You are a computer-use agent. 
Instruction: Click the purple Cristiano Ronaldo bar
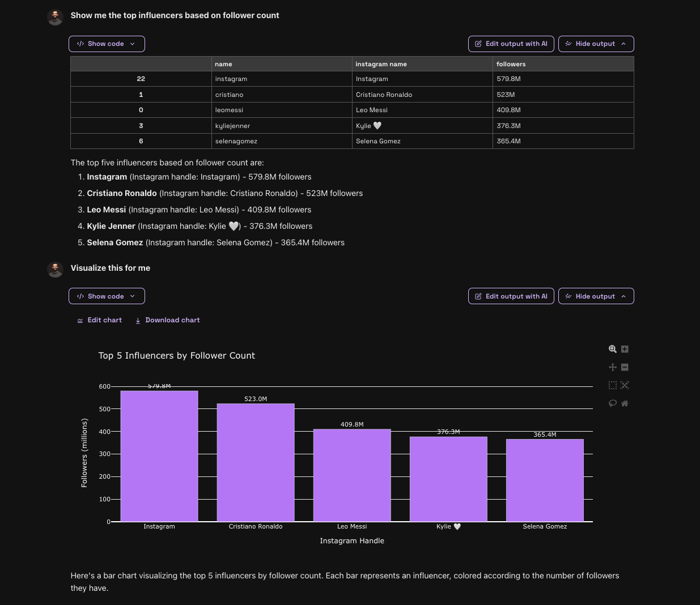tap(256, 462)
